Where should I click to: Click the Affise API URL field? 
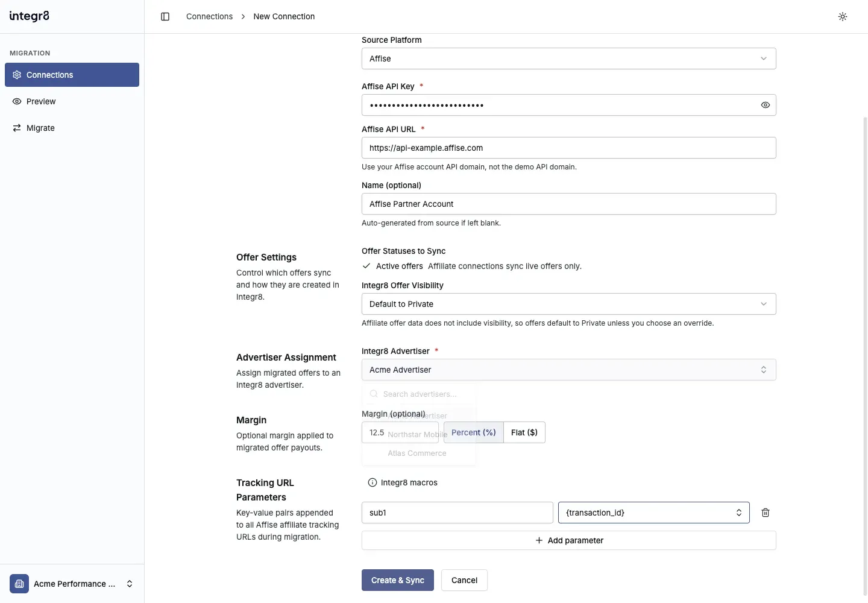point(568,148)
